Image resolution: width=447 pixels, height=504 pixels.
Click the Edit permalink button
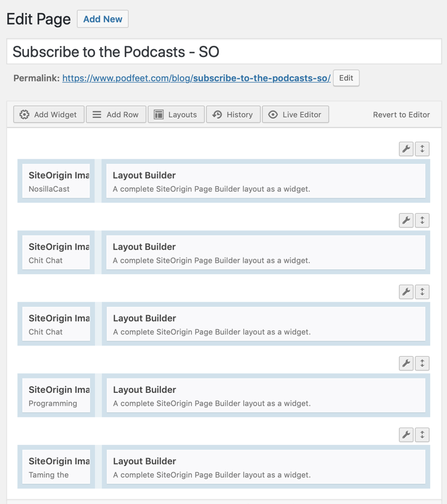pyautogui.click(x=346, y=78)
